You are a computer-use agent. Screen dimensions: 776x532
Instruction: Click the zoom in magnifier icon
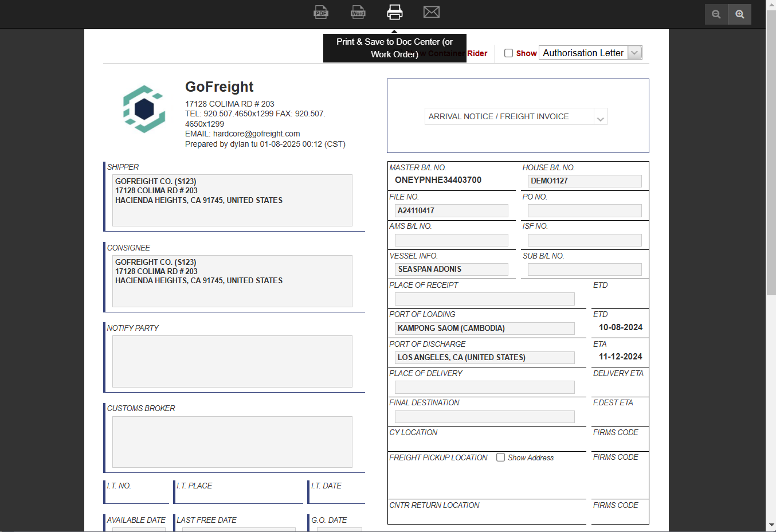pyautogui.click(x=739, y=14)
